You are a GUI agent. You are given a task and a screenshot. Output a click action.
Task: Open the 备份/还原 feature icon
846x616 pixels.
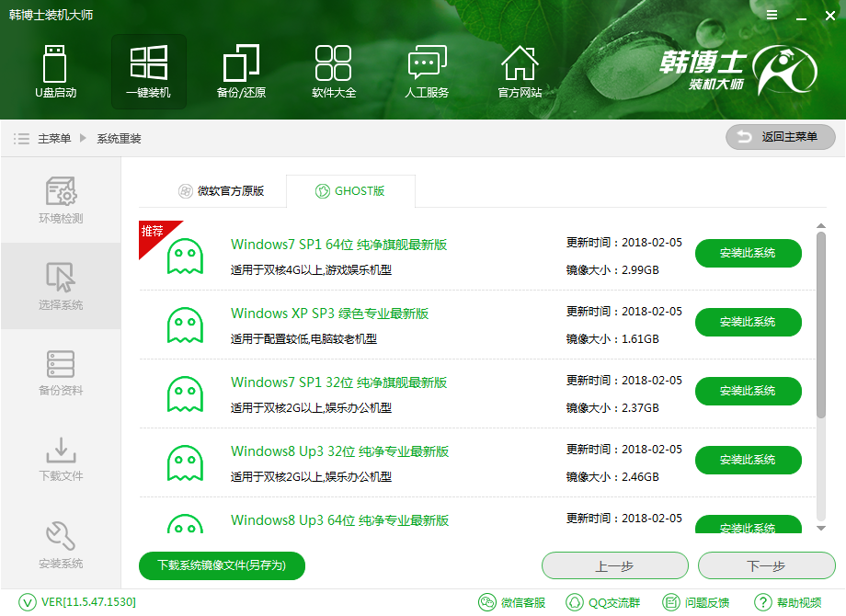tap(241, 72)
